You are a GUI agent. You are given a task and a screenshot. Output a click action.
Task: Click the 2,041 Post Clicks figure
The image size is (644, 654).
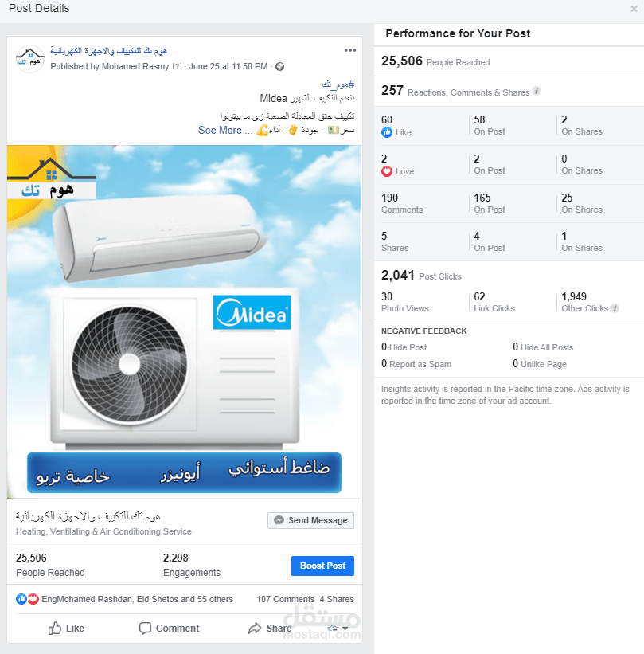tap(421, 276)
